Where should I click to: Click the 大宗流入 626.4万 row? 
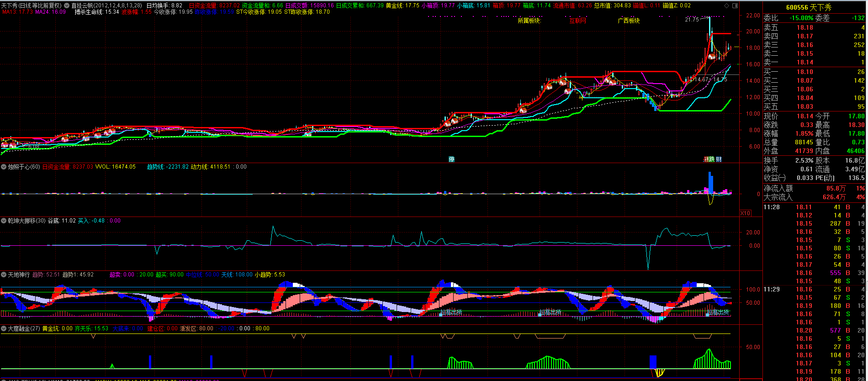pos(814,197)
